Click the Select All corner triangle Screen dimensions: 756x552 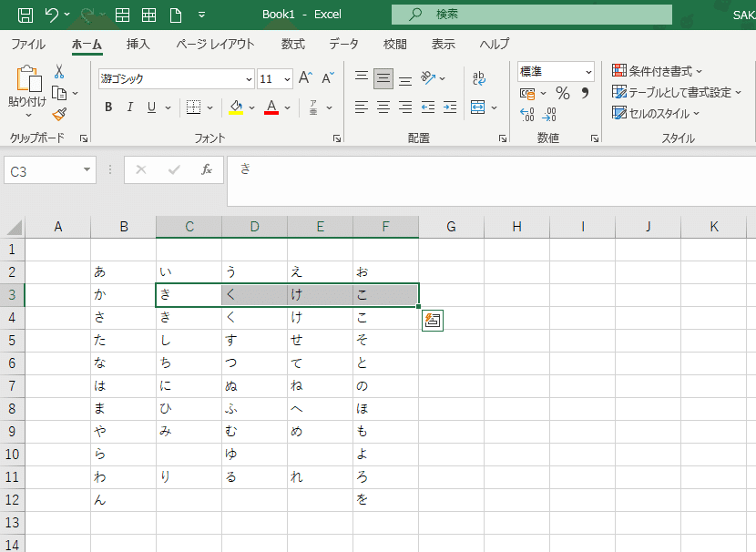[x=14, y=227]
